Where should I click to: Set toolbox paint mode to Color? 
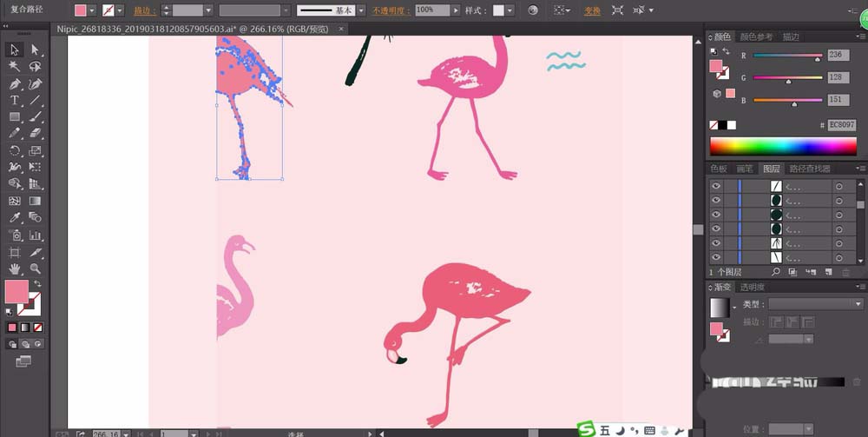(12, 328)
